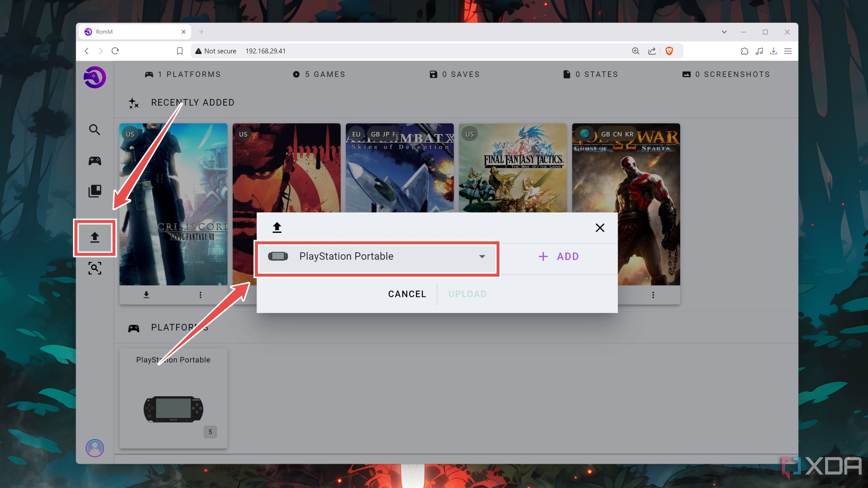Screen dimensions: 868x488
Task: Click the ADD button in the upload dialog
Action: click(x=558, y=256)
